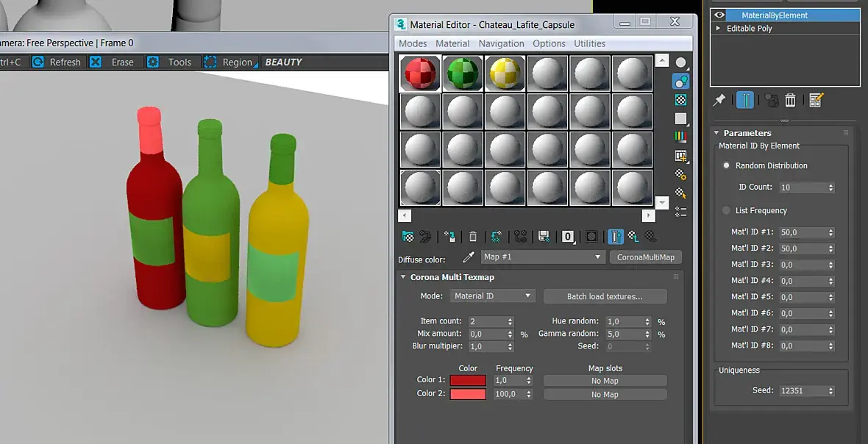This screenshot has height=444, width=868.
Task: Open the Navigation menu
Action: tap(501, 43)
